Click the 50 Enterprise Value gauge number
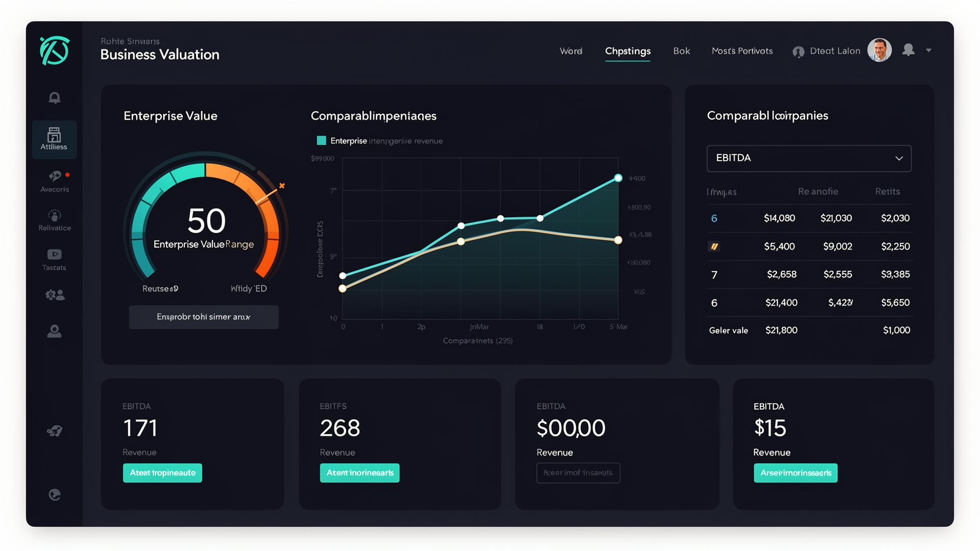980x551 pixels. [206, 221]
